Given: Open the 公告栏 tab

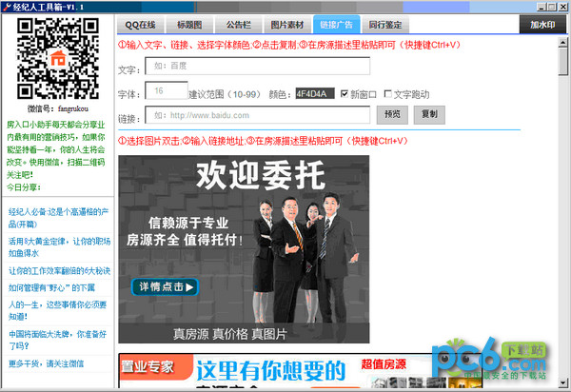Looking at the screenshot, I should click(x=239, y=25).
